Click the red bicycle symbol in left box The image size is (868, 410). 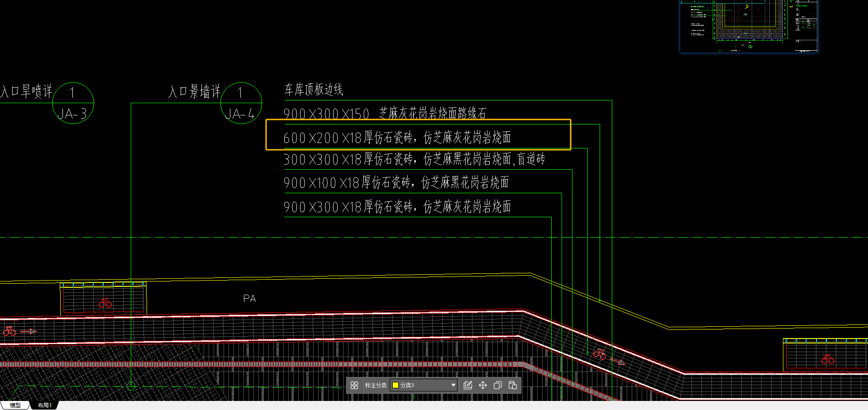point(105,303)
